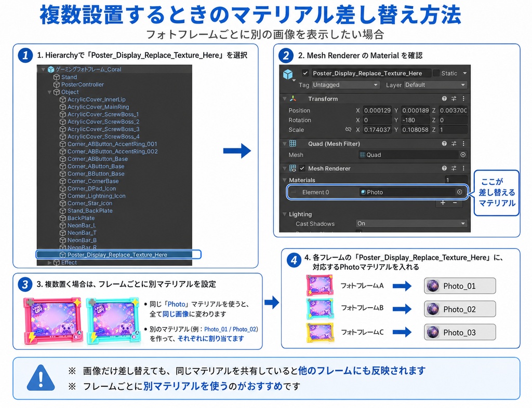
Task: Open the Cast Shadows dropdown
Action: click(x=411, y=223)
